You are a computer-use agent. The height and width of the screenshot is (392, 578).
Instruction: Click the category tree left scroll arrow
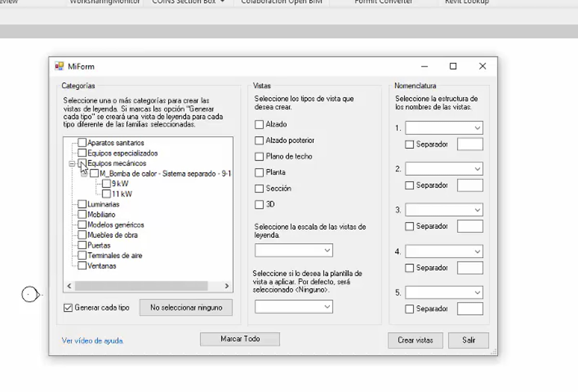tap(69, 286)
